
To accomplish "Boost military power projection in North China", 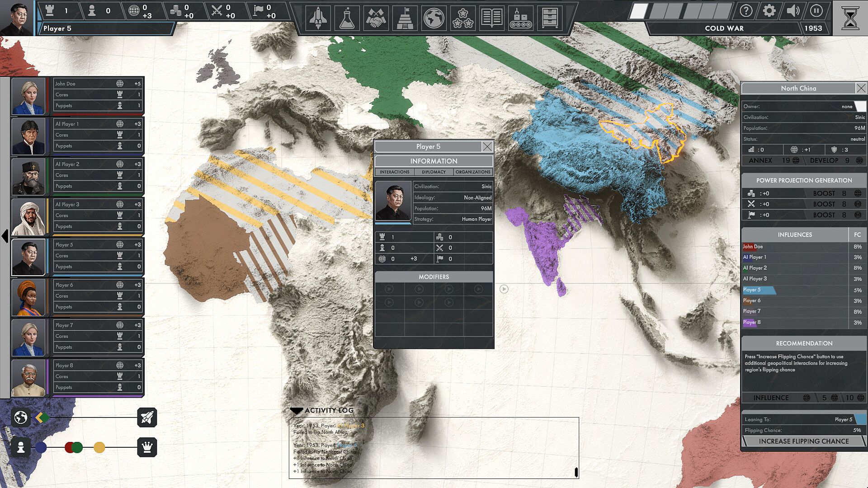I will pos(824,204).
